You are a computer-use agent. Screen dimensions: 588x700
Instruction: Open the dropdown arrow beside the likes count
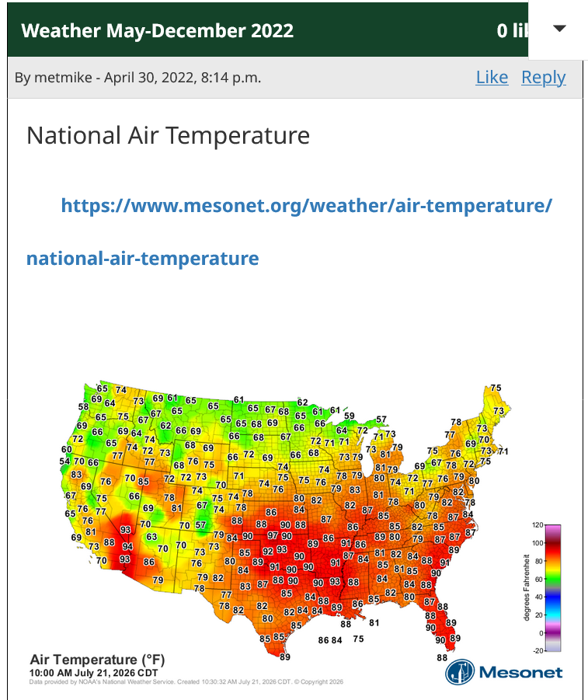tap(559, 29)
